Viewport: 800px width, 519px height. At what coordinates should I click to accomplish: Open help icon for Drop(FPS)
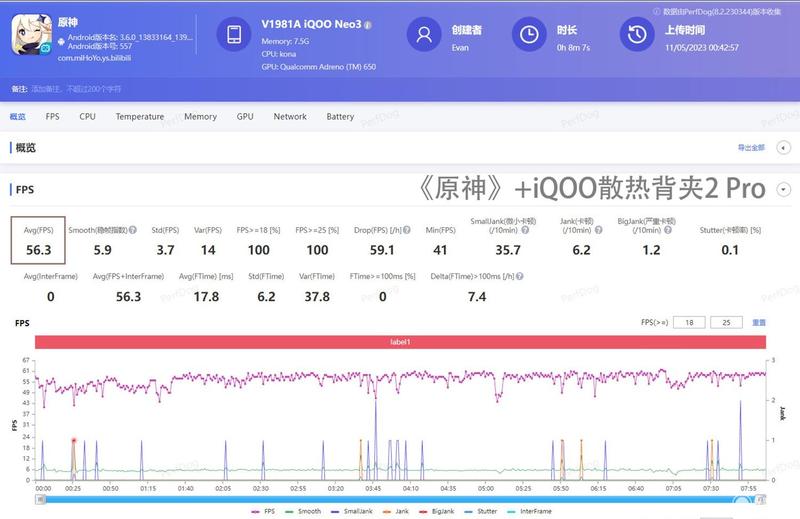407,230
